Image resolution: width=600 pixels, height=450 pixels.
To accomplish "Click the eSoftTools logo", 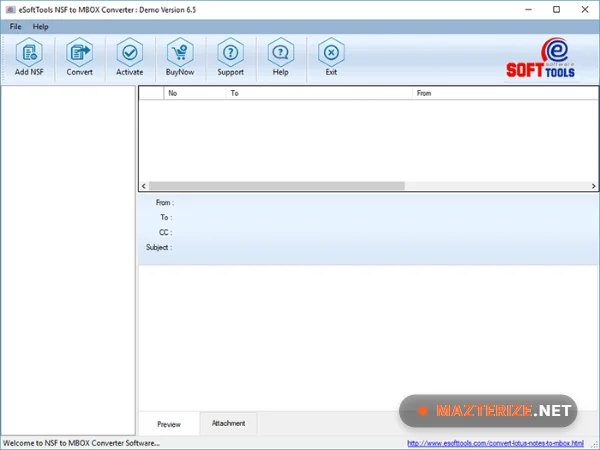I will coord(540,58).
